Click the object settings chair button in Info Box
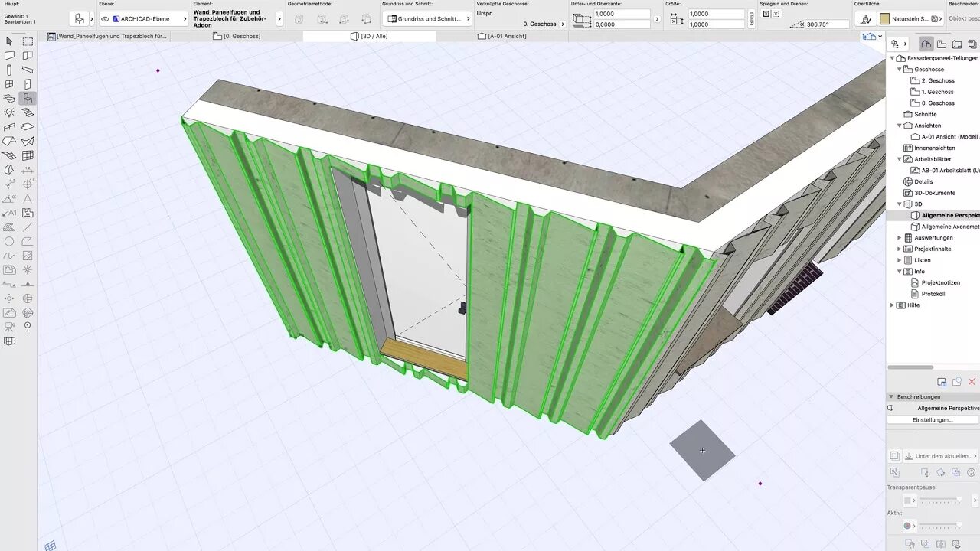Image resolution: width=980 pixels, height=551 pixels. click(x=80, y=19)
